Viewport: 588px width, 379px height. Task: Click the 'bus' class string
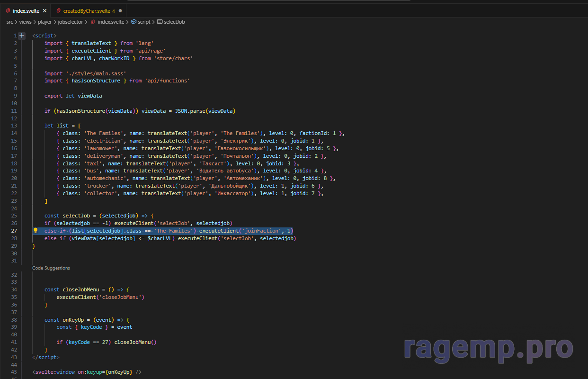pyautogui.click(x=91, y=171)
